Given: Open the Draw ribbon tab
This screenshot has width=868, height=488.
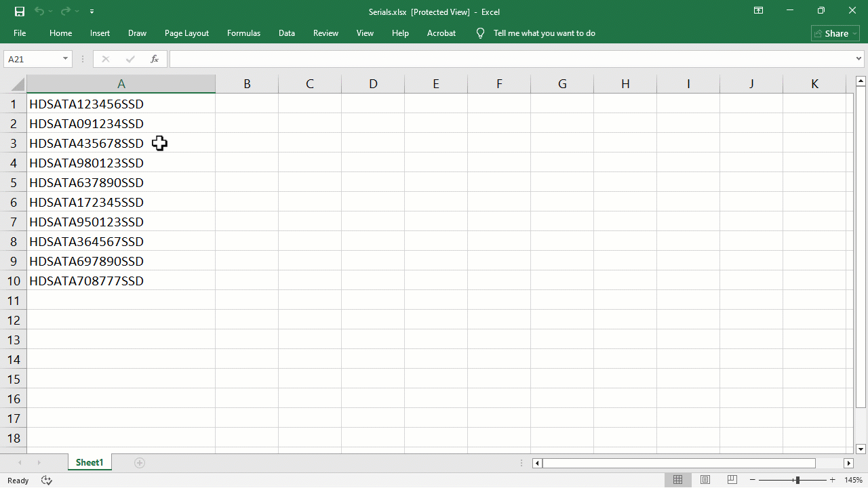Looking at the screenshot, I should point(137,33).
